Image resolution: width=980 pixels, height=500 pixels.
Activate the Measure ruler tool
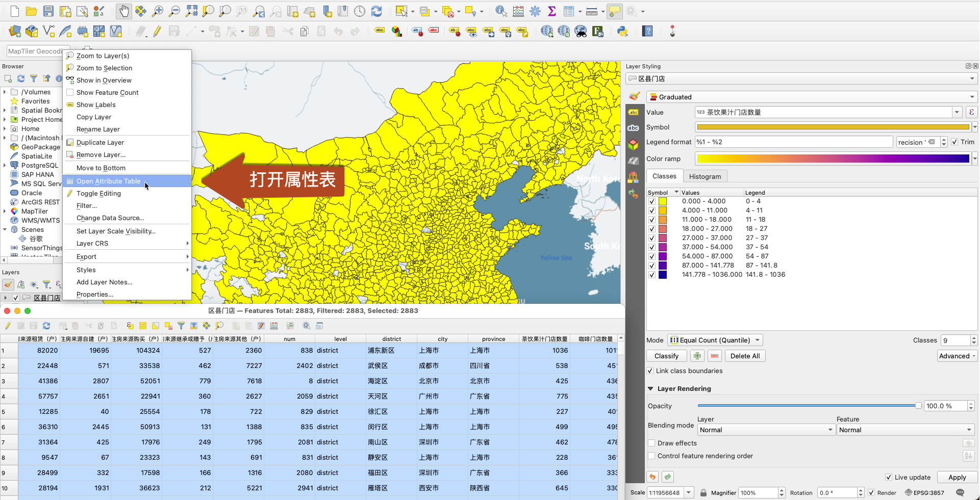coord(592,11)
